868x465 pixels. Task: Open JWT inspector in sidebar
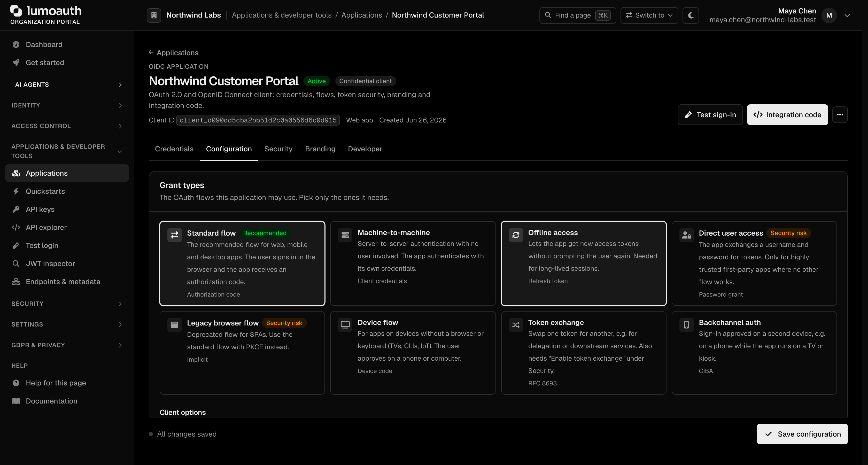67,263
